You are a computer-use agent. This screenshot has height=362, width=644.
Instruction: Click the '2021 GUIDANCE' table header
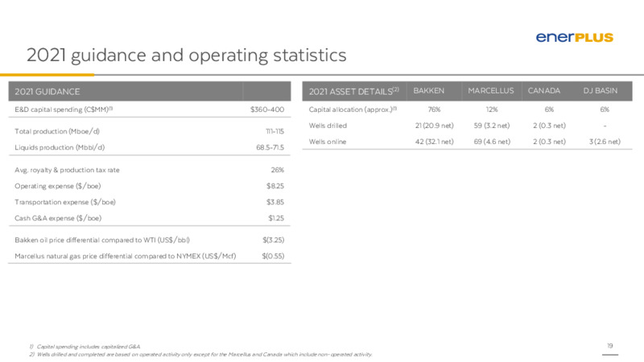pos(47,92)
